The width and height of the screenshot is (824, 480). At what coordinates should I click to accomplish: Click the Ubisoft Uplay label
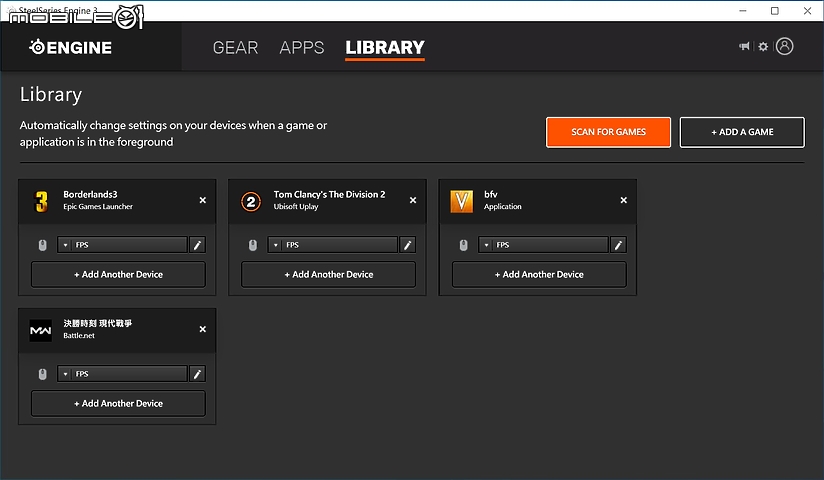(296, 207)
